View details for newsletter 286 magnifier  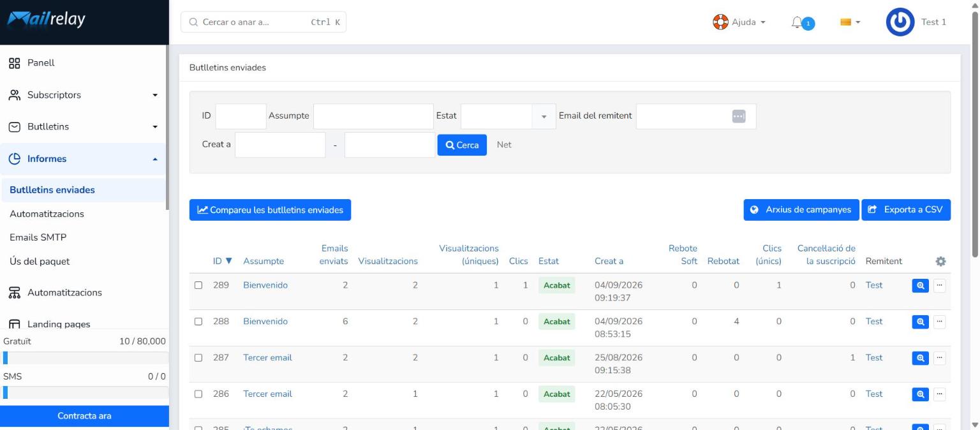tap(920, 395)
